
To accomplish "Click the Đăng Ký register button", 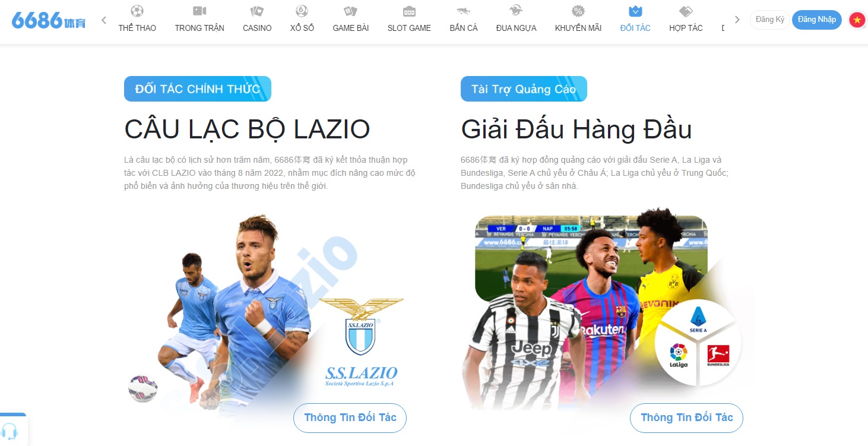I will [770, 20].
